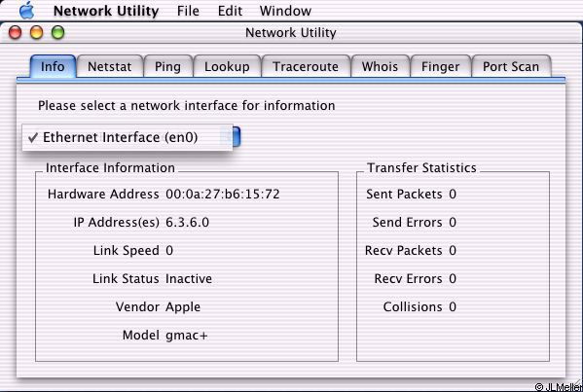Screen dimensions: 583x392
Task: Click the red close window button
Action: coord(16,33)
